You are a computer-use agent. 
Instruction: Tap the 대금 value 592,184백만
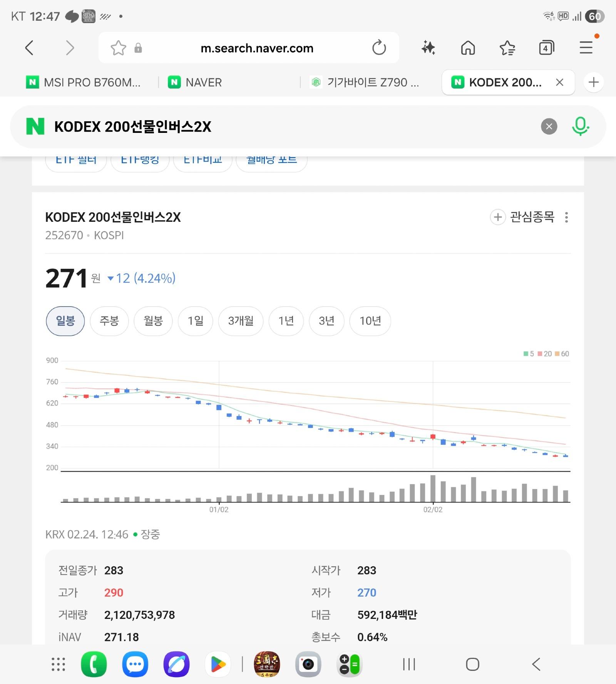point(387,615)
